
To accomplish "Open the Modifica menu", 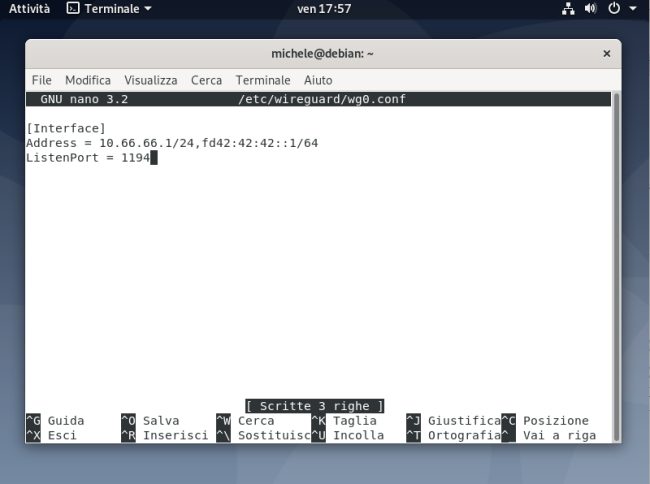I will pyautogui.click(x=88, y=80).
